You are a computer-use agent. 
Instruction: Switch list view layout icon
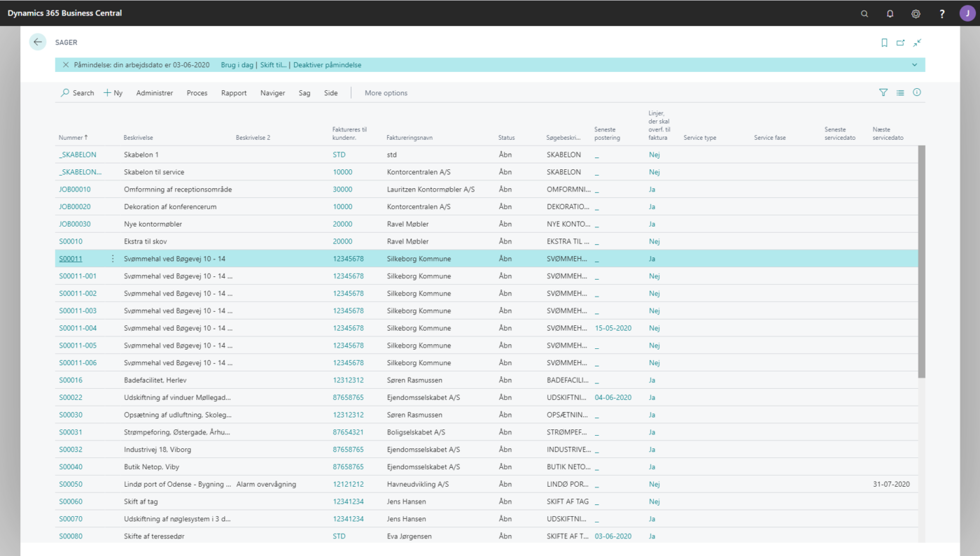tap(900, 92)
